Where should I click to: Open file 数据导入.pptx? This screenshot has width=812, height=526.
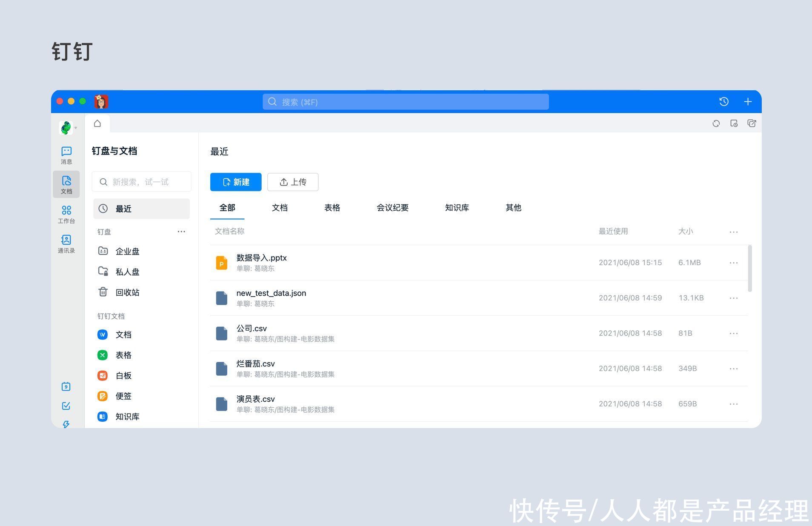coord(262,258)
